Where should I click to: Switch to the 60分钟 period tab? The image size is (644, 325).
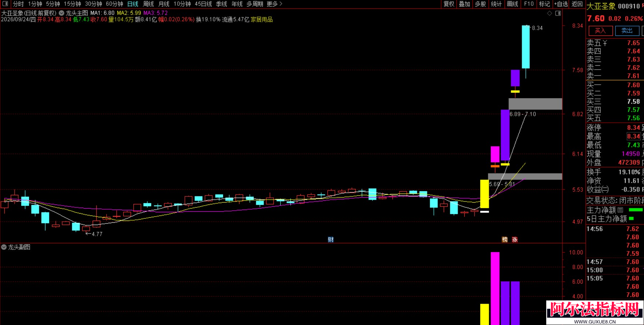(x=115, y=4)
